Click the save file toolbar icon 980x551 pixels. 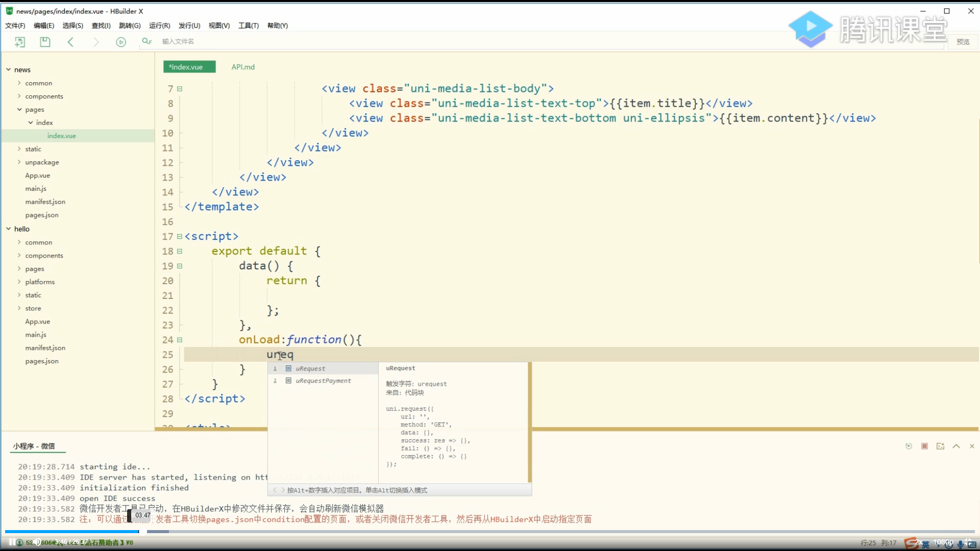pyautogui.click(x=45, y=42)
